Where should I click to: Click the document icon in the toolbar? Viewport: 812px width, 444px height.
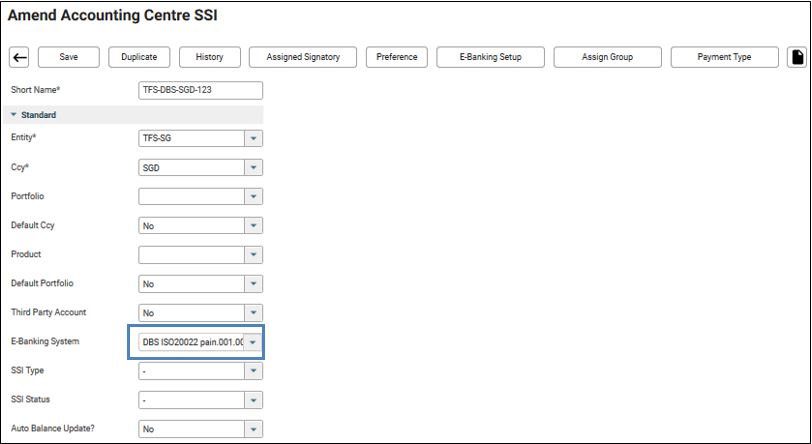(x=797, y=58)
